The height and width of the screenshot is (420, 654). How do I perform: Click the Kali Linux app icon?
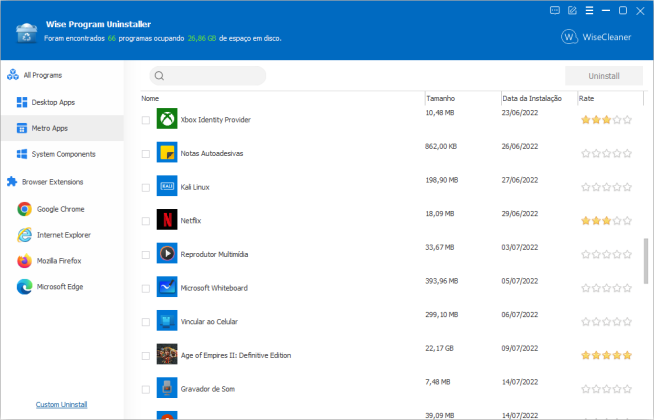167,186
